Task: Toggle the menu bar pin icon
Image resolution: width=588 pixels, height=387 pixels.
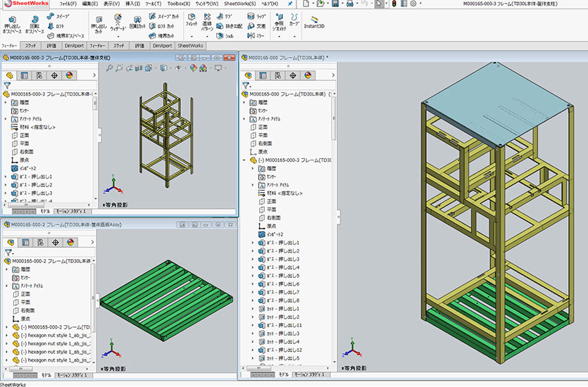Action: (x=290, y=4)
